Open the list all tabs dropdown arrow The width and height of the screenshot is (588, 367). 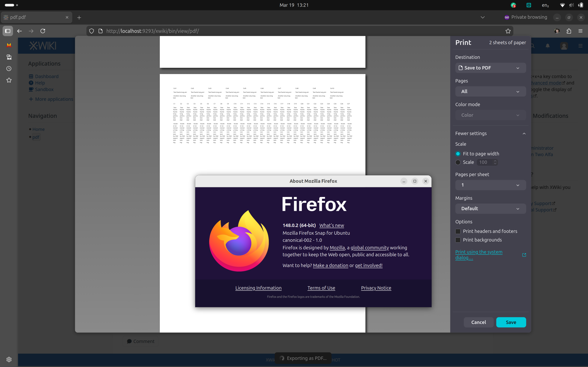click(482, 17)
